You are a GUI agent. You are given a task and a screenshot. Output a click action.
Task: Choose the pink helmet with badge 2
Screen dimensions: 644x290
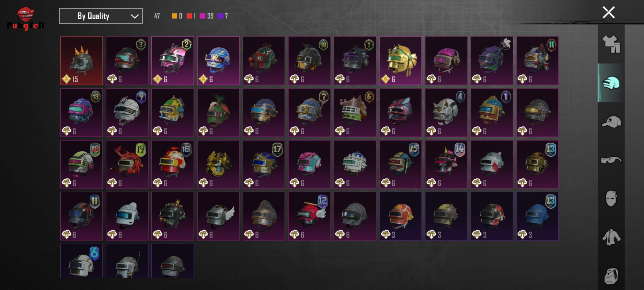click(x=173, y=61)
